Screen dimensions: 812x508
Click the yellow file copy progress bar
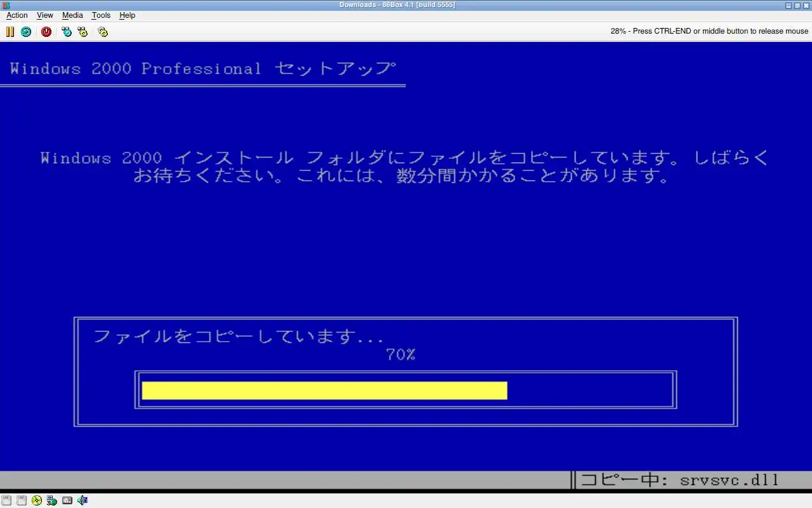click(x=324, y=391)
